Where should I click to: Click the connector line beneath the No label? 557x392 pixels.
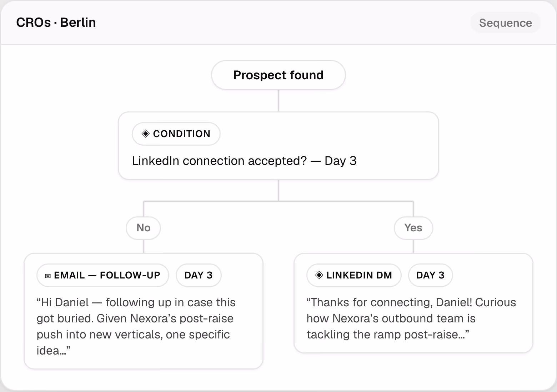(144, 246)
